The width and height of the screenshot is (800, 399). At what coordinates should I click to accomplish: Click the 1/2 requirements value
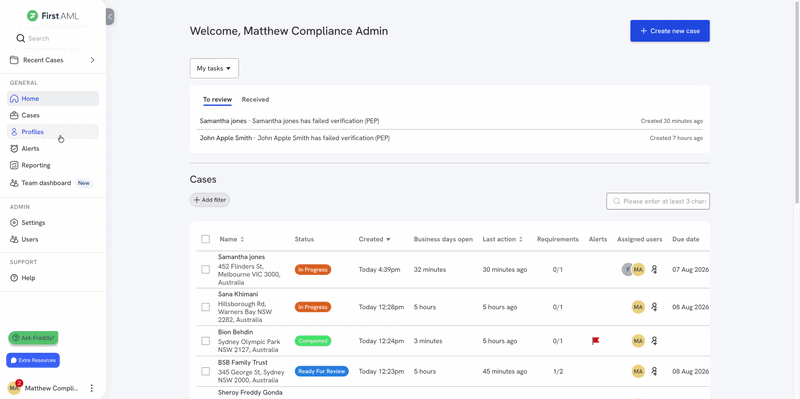coord(558,371)
